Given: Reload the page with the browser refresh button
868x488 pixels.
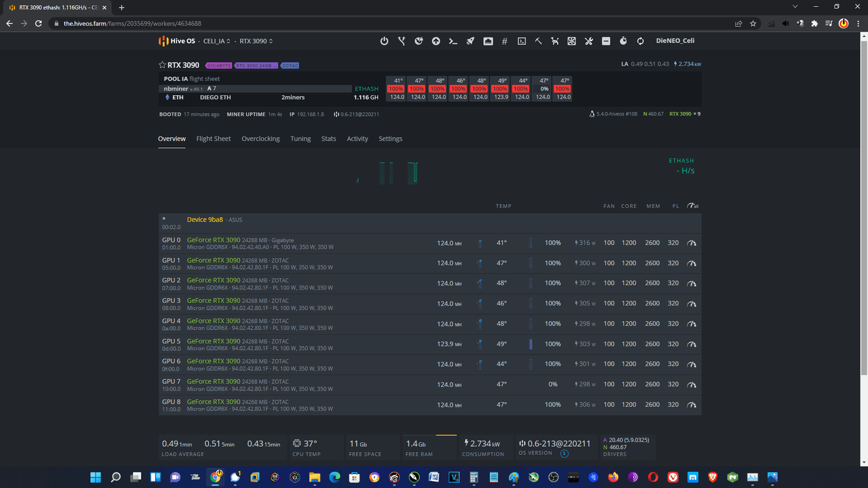Looking at the screenshot, I should coord(38,24).
